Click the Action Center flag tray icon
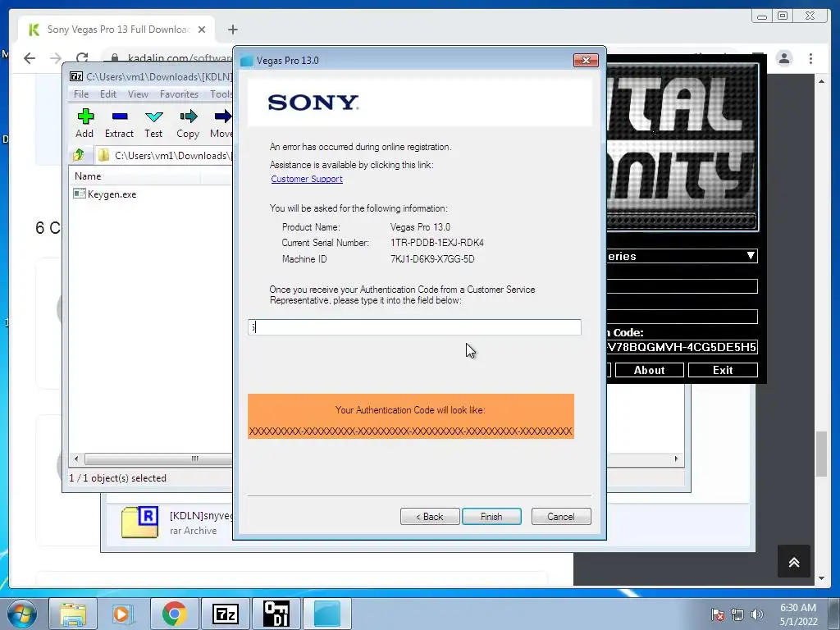The height and width of the screenshot is (630, 840). [x=717, y=614]
